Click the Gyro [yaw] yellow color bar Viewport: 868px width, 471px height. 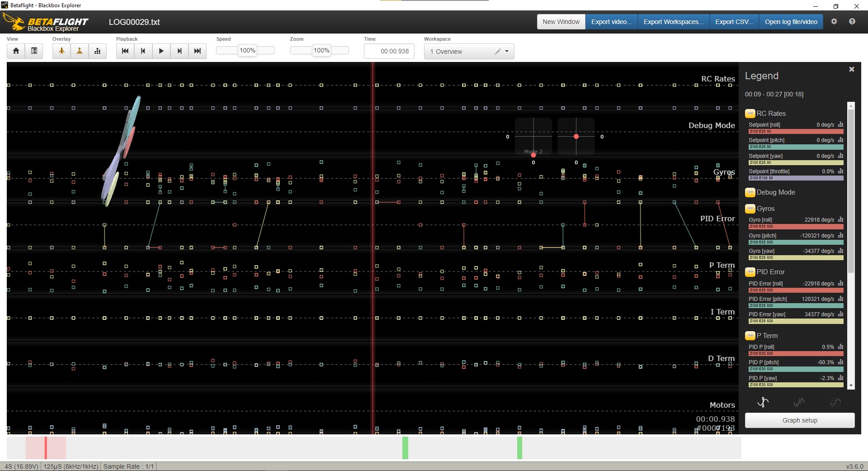click(796, 257)
